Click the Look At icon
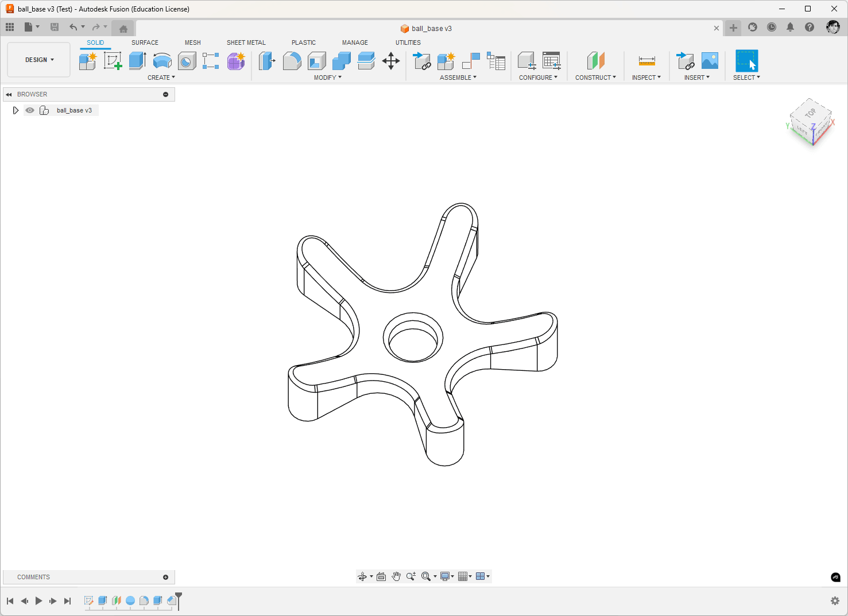848x616 pixels. click(x=381, y=576)
